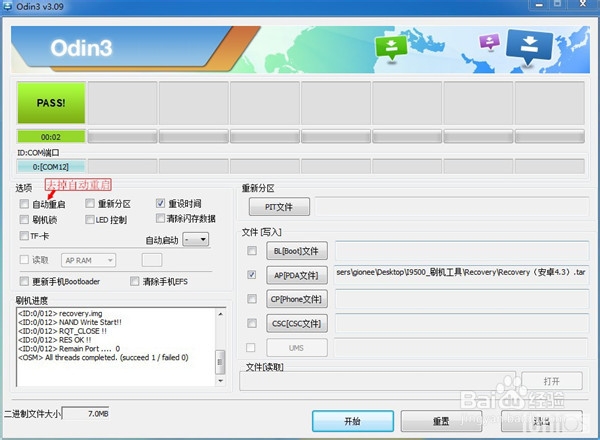Click the CSC[CSC文件] button

pos(297,324)
